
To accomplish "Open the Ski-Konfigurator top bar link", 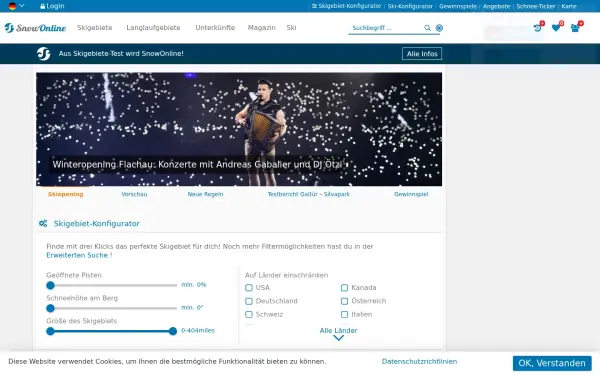I will [x=410, y=6].
